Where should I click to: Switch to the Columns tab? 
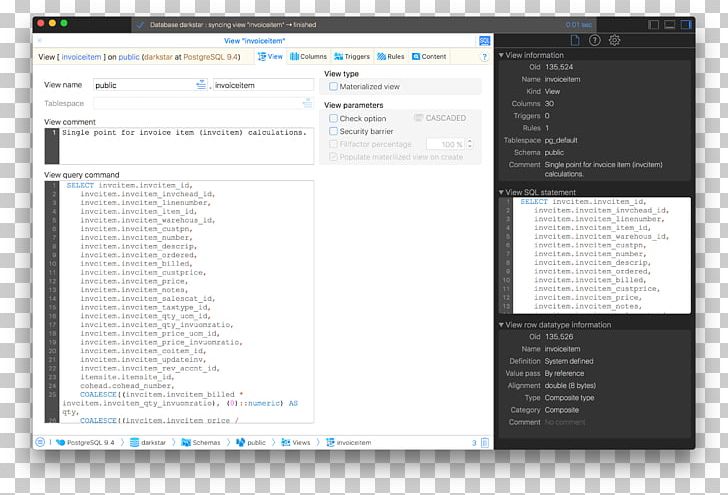308,57
